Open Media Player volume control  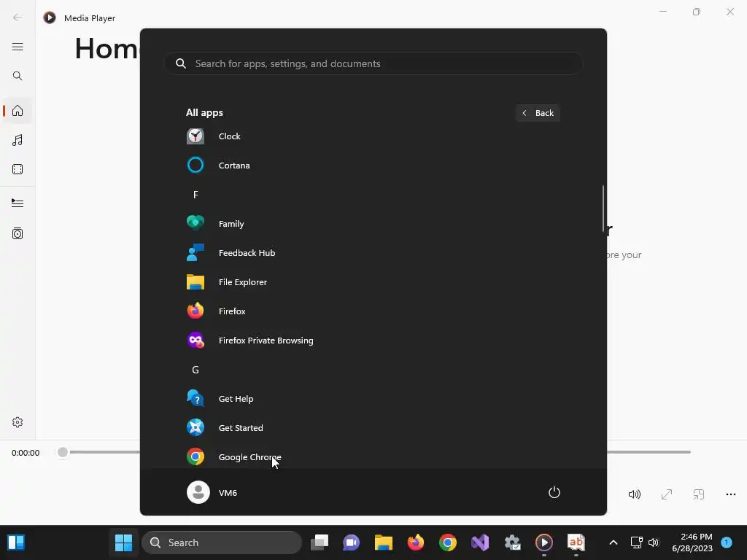635,494
